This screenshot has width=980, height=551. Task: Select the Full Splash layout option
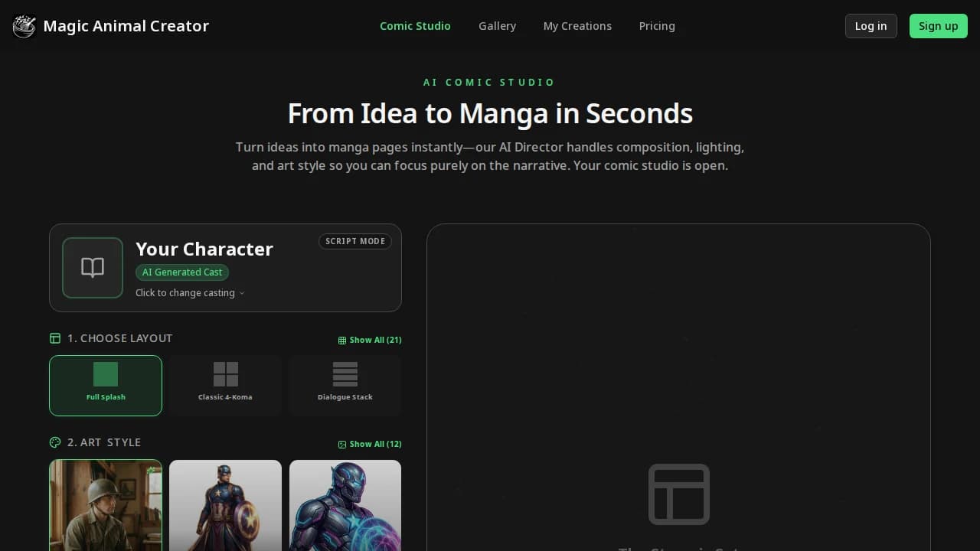[x=106, y=385]
